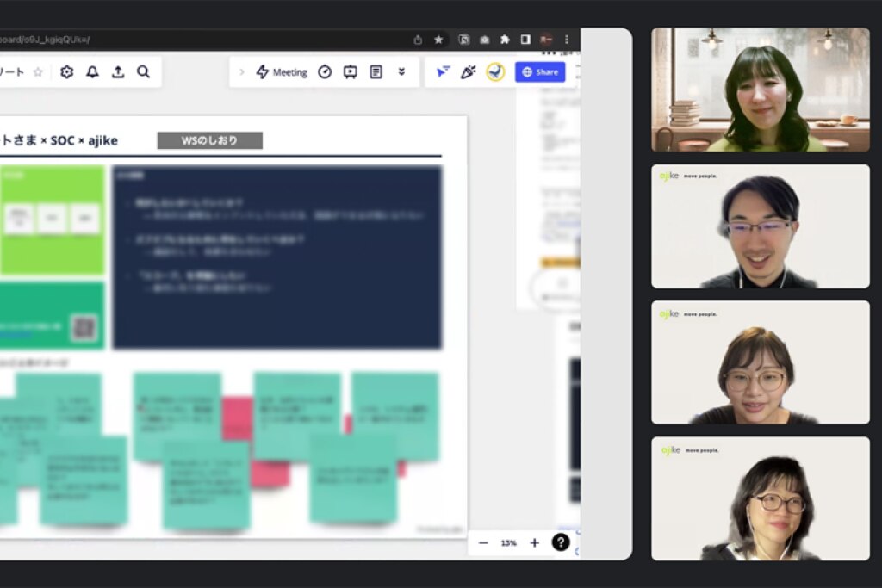Click the board title SOC × ajike
Image resolution: width=882 pixels, height=588 pixels.
[84, 140]
